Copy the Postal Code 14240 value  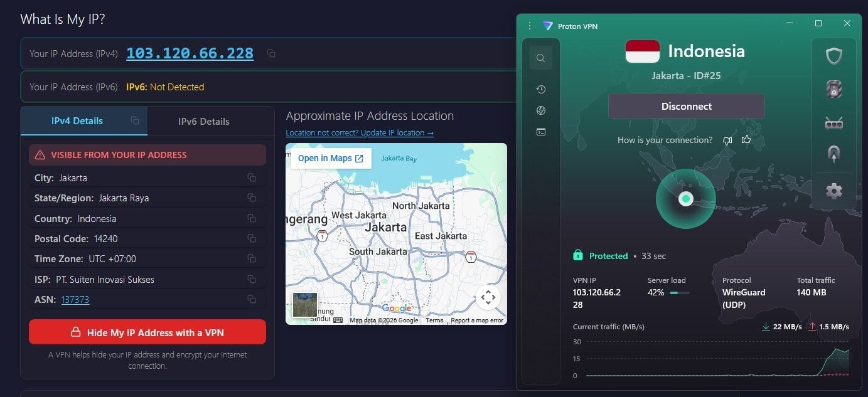click(x=252, y=238)
